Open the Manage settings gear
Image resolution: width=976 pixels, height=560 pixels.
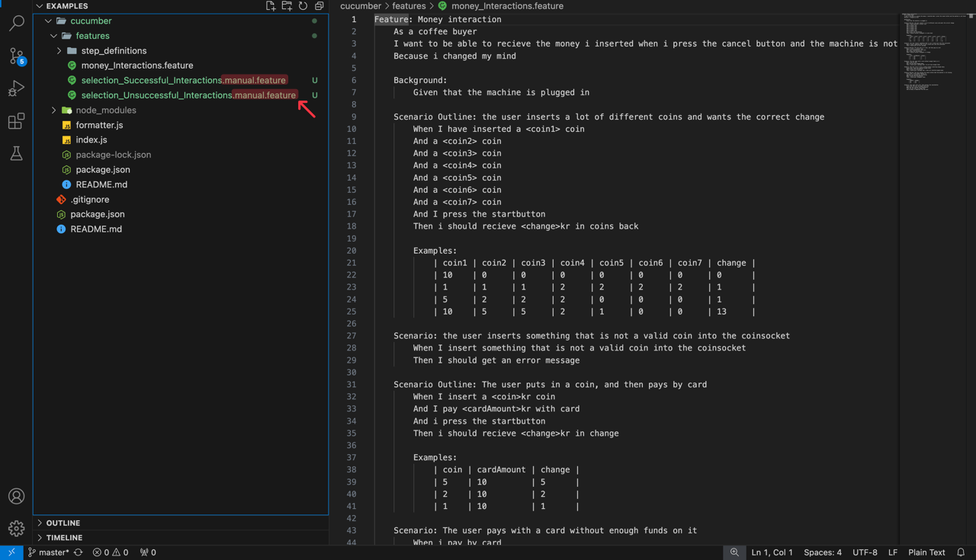[x=16, y=528]
